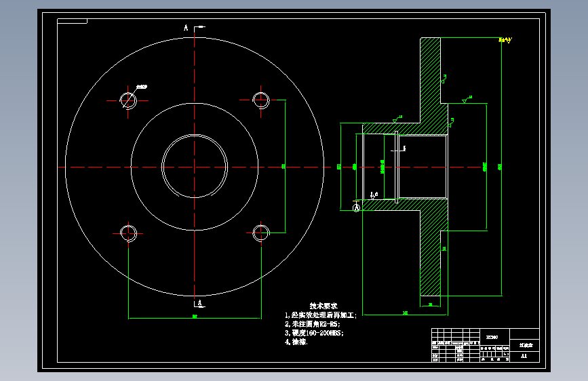
Task: Select the bottom-left bolt hole circle
Action: [129, 233]
